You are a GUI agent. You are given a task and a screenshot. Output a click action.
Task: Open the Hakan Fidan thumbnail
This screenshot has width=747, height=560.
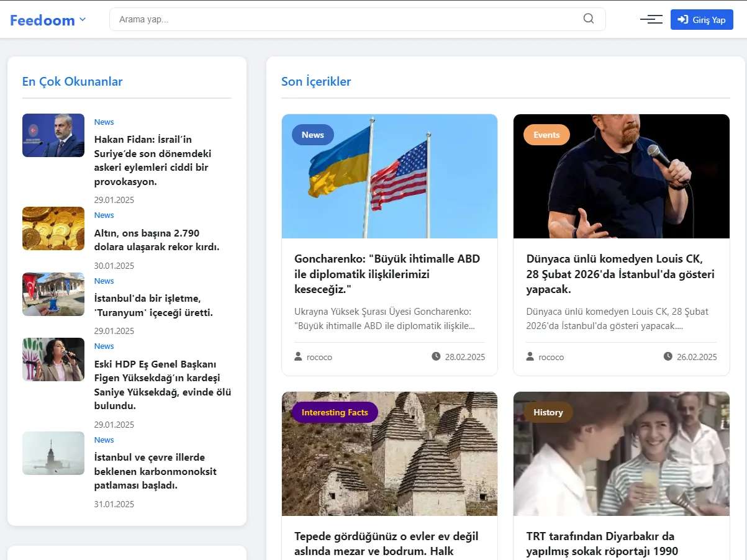click(x=53, y=135)
